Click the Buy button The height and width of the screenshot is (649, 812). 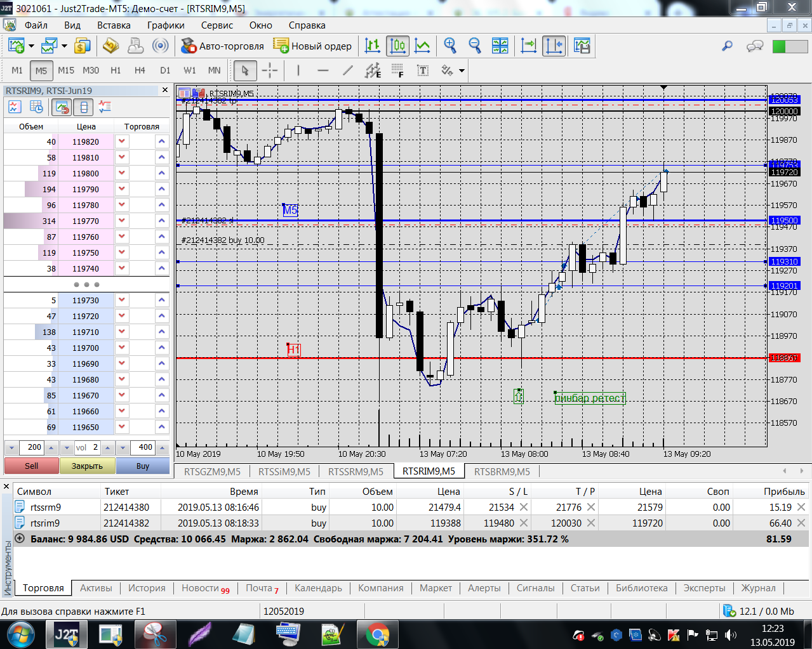(x=143, y=466)
